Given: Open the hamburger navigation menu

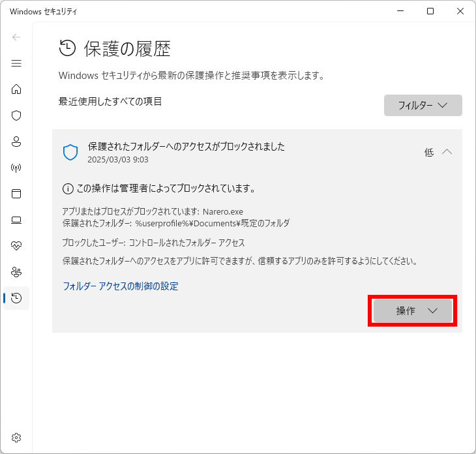Looking at the screenshot, I should point(16,63).
